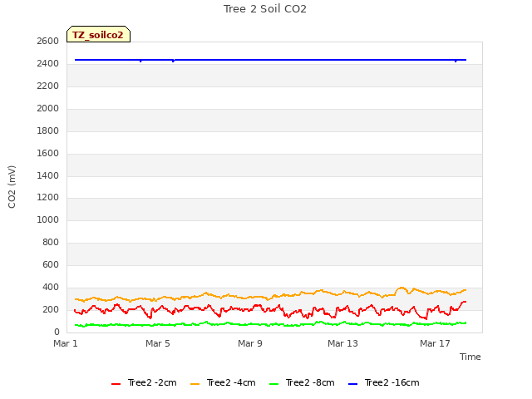The height and width of the screenshot is (399, 532).
Task: Toggle the Tree2 -4cm legend entry
Action: pos(223,382)
